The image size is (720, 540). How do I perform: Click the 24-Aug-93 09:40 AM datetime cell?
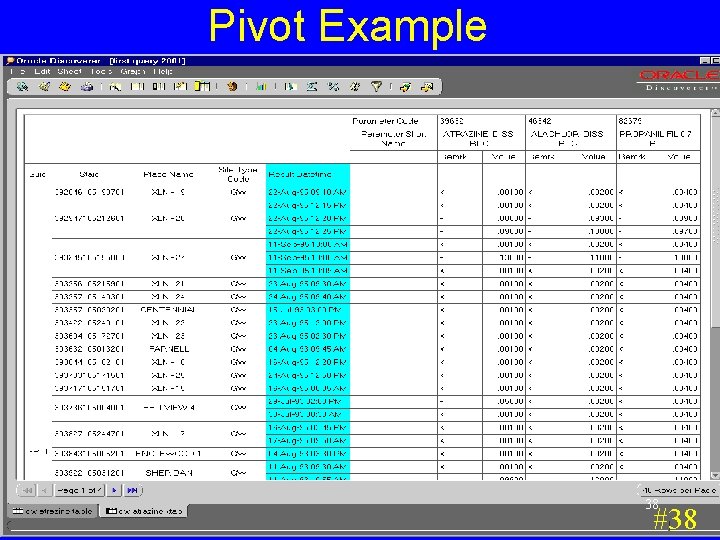308,297
